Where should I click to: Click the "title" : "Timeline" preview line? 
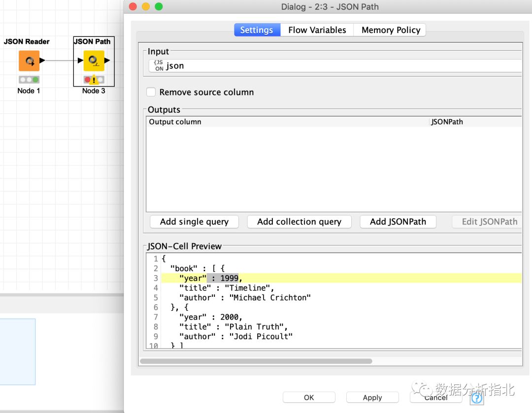click(x=226, y=288)
